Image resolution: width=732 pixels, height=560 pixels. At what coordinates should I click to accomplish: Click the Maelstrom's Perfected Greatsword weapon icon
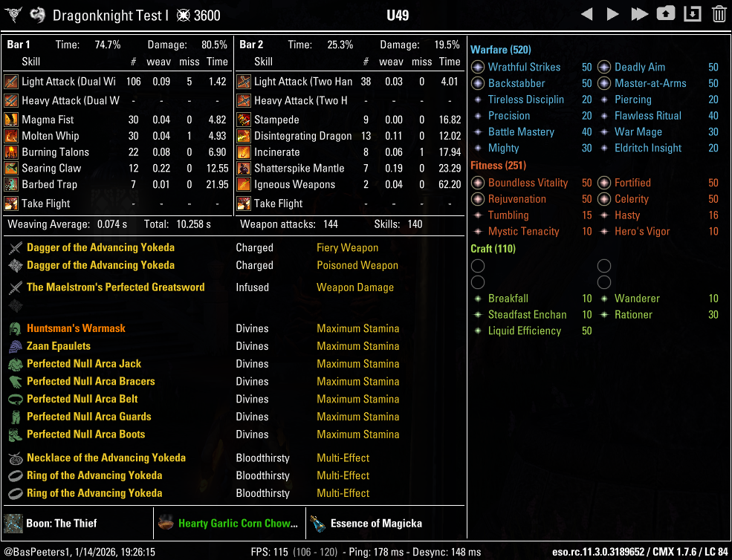click(x=16, y=287)
